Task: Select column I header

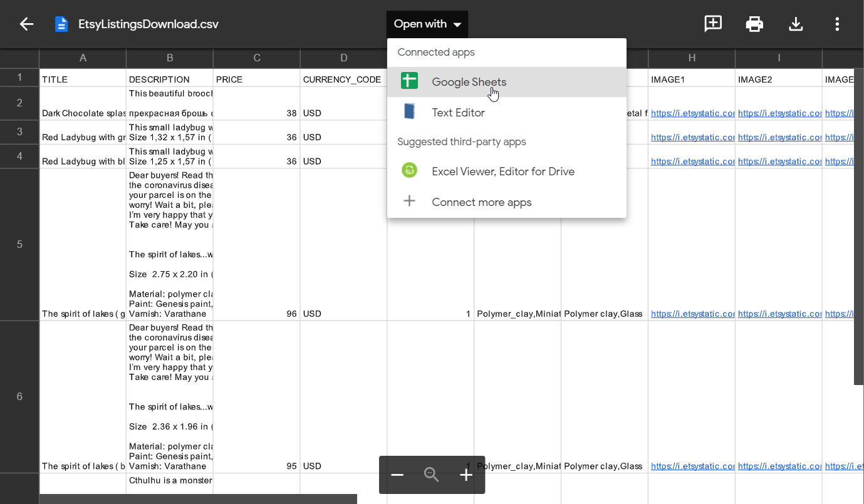Action: pyautogui.click(x=779, y=58)
